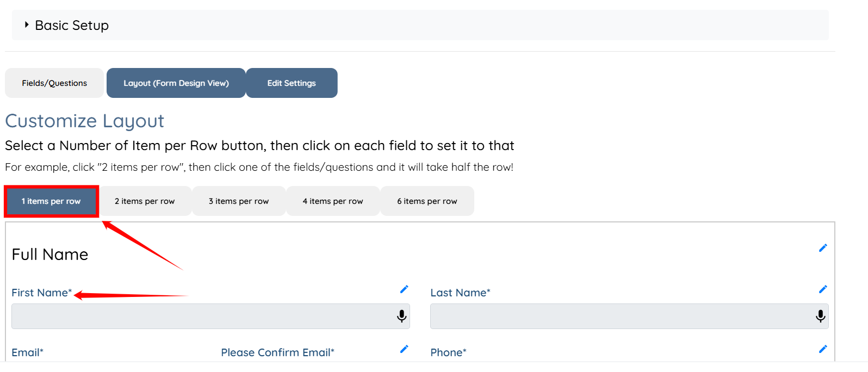
Task: Focus the First Name text input
Action: click(201, 316)
